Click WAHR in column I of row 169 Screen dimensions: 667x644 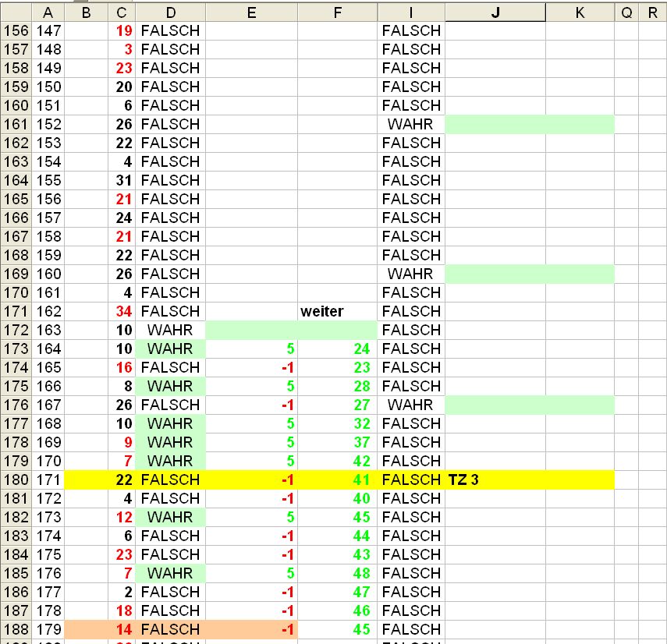click(x=411, y=274)
